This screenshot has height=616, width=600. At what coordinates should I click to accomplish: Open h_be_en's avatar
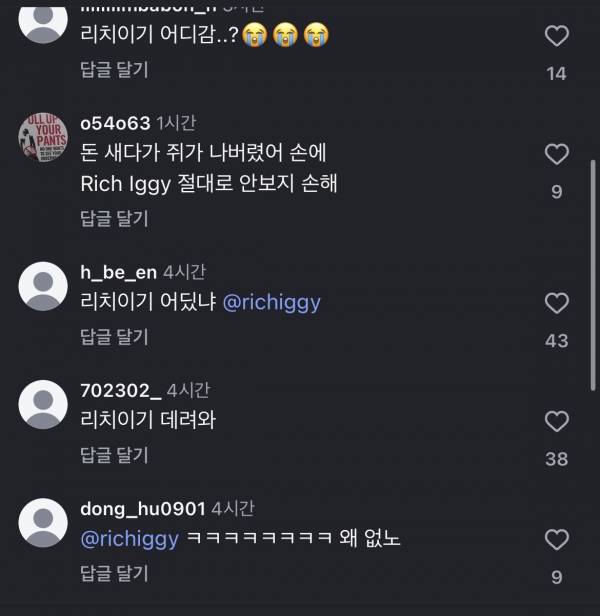tap(43, 287)
